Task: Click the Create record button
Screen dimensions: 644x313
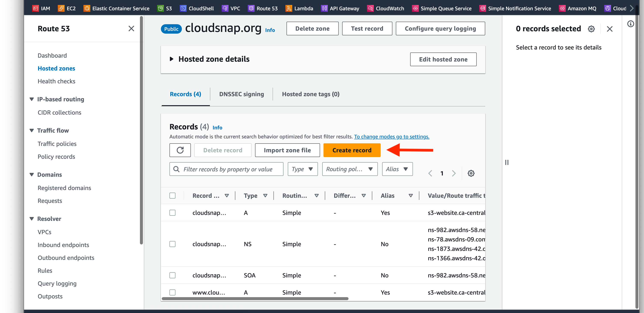Action: click(352, 150)
